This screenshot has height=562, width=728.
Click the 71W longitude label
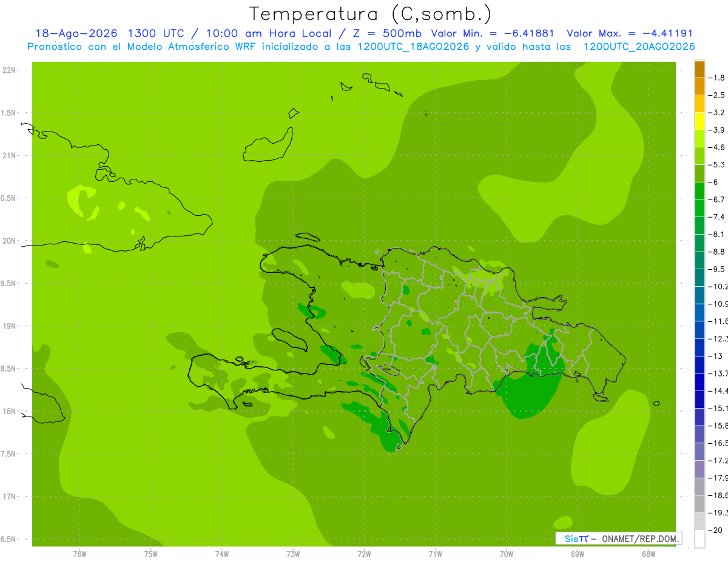435,554
